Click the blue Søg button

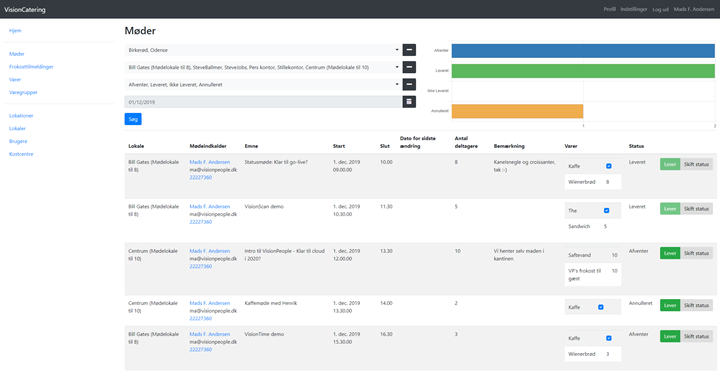click(x=133, y=119)
